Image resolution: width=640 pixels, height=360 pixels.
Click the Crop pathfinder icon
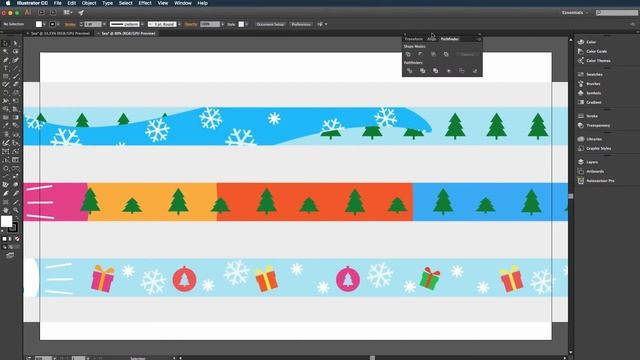[x=449, y=71]
